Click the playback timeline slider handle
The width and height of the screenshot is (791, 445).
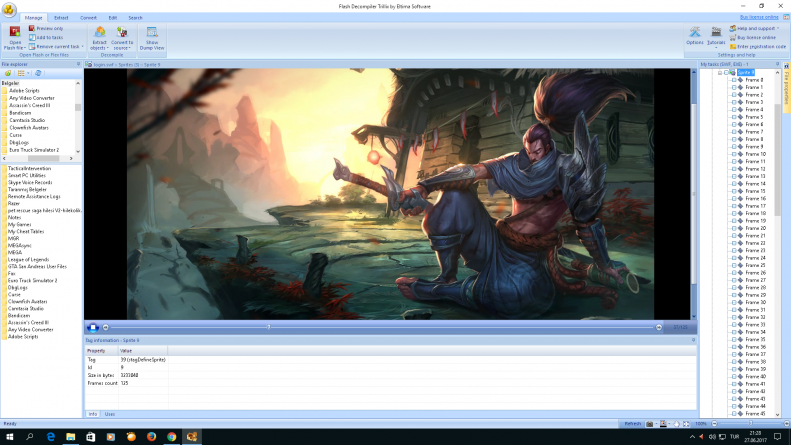point(268,327)
